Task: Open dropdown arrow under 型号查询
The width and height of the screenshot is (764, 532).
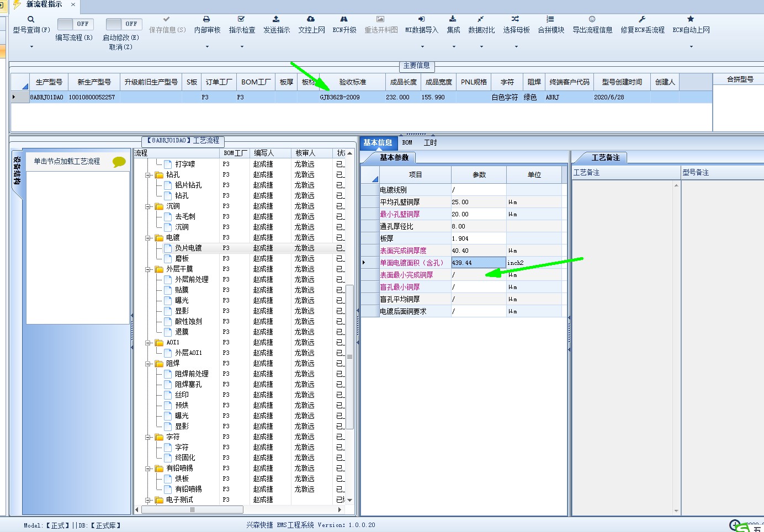Action: [x=31, y=47]
